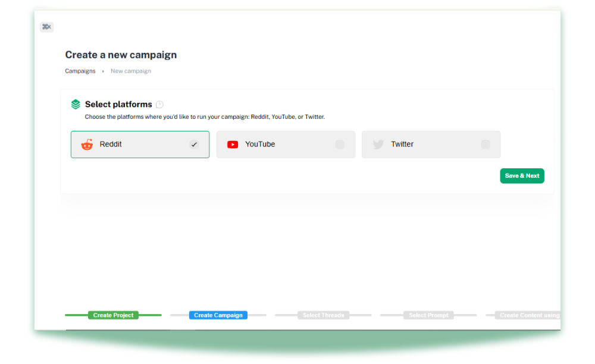595x364 pixels.
Task: Uncheck the Reddit platform checkbox
Action: pos(195,145)
